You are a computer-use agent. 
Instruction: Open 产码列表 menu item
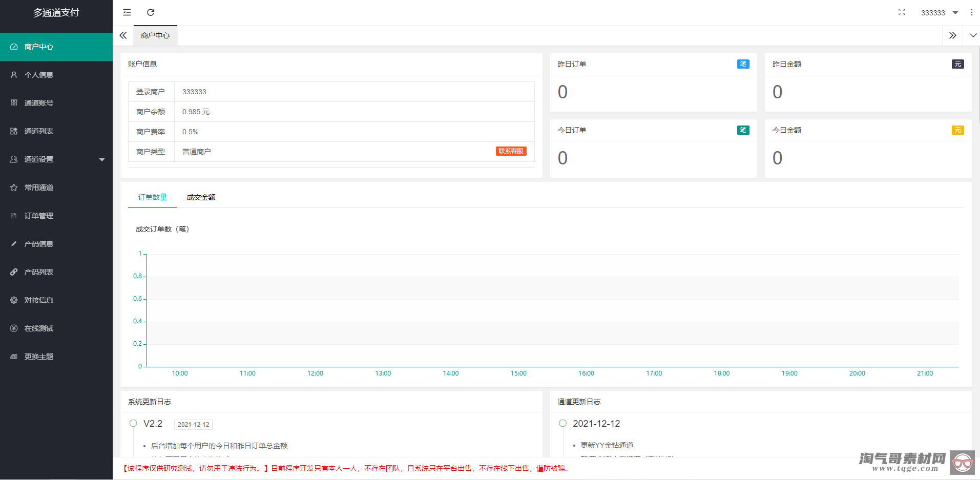(x=56, y=272)
